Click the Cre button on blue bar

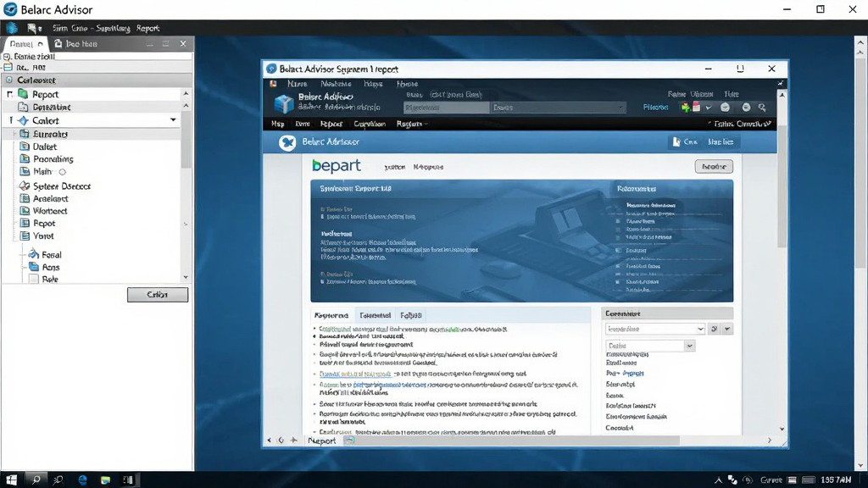[x=684, y=142]
